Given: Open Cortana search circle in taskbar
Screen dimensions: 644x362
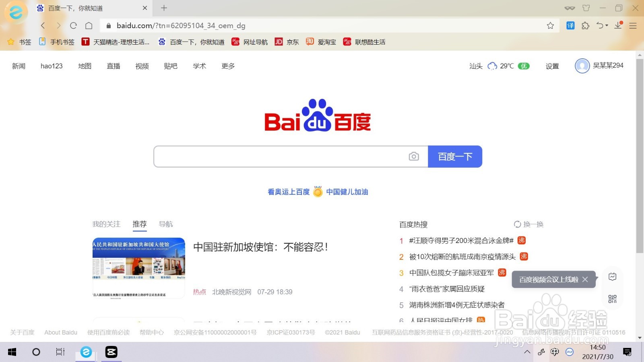Looking at the screenshot, I should click(x=36, y=352).
